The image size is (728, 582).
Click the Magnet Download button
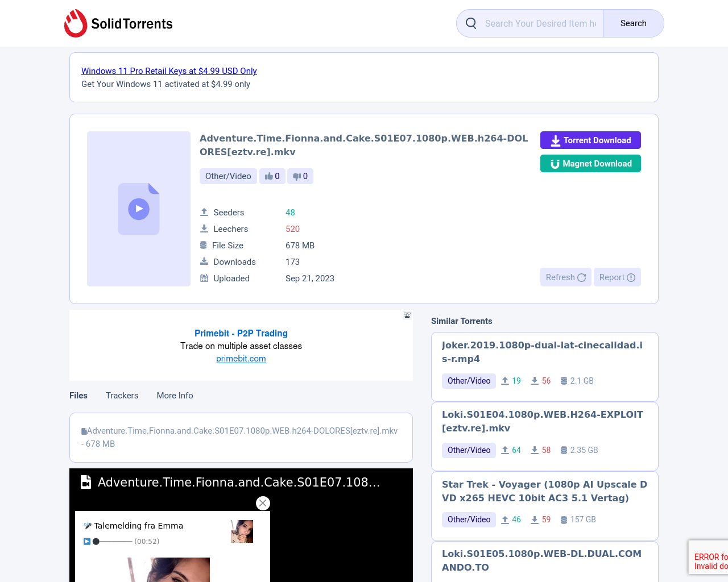pos(590,164)
